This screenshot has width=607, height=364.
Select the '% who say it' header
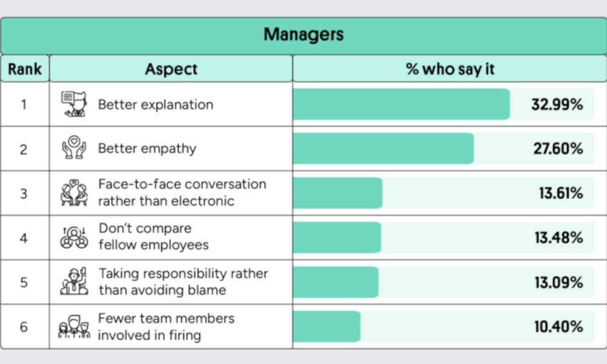tap(450, 69)
